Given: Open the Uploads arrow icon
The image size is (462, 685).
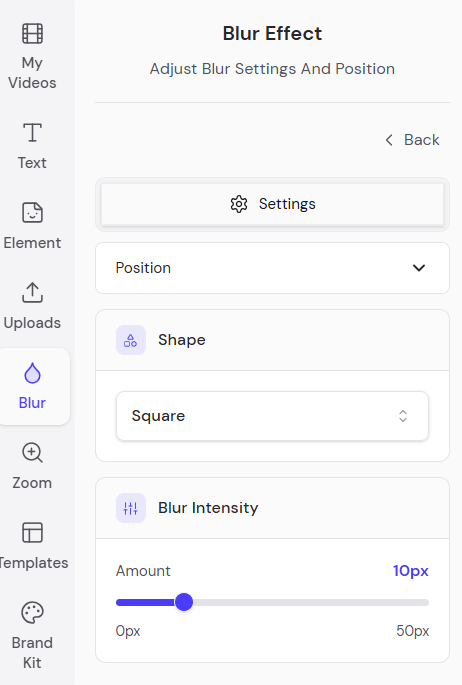Looking at the screenshot, I should point(32,292).
